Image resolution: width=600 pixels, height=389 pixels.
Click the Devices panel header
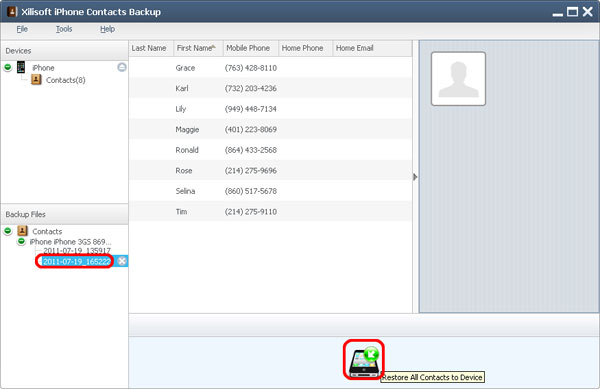coord(64,51)
